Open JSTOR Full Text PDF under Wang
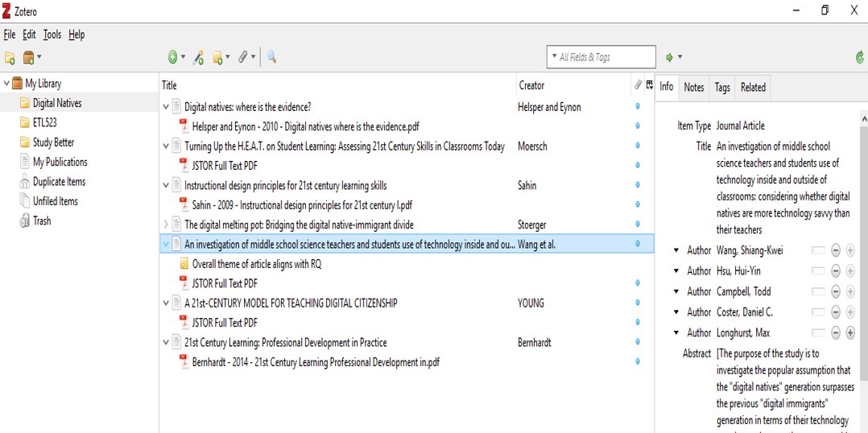Viewport: 868px width, 433px height. click(224, 283)
